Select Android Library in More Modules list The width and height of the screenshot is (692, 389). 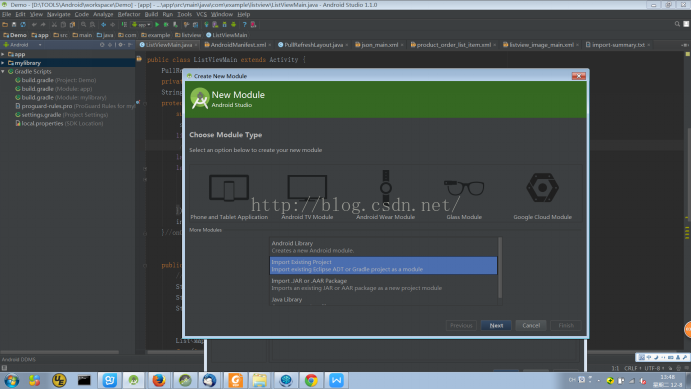coord(383,247)
